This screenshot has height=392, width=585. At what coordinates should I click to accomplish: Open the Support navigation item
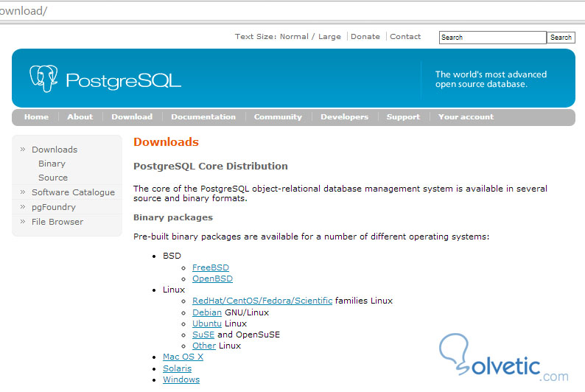403,116
